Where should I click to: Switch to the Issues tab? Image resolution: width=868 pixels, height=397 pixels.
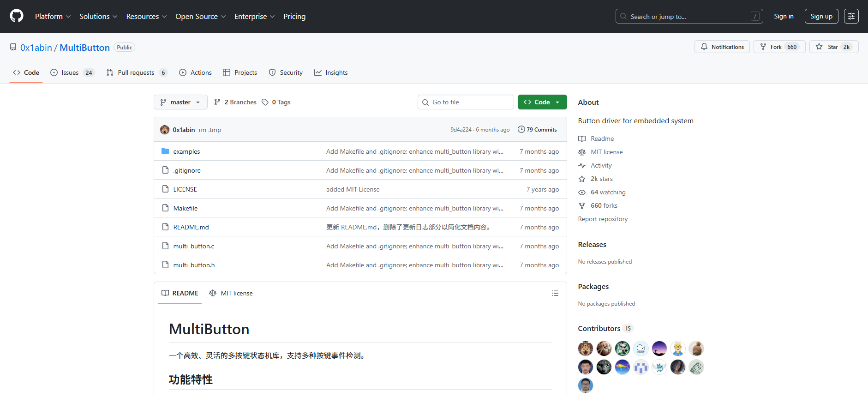click(72, 72)
